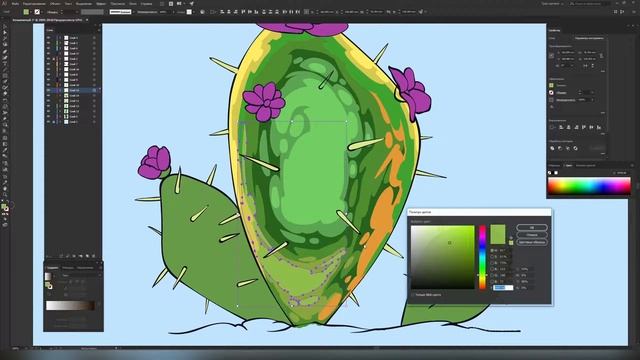Screen dimensions: 640x360
Task: Open the Color panel flyout menu
Action: [632, 165]
